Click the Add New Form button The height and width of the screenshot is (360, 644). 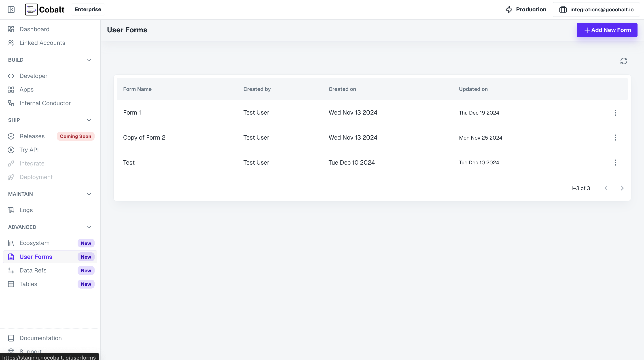tap(607, 30)
